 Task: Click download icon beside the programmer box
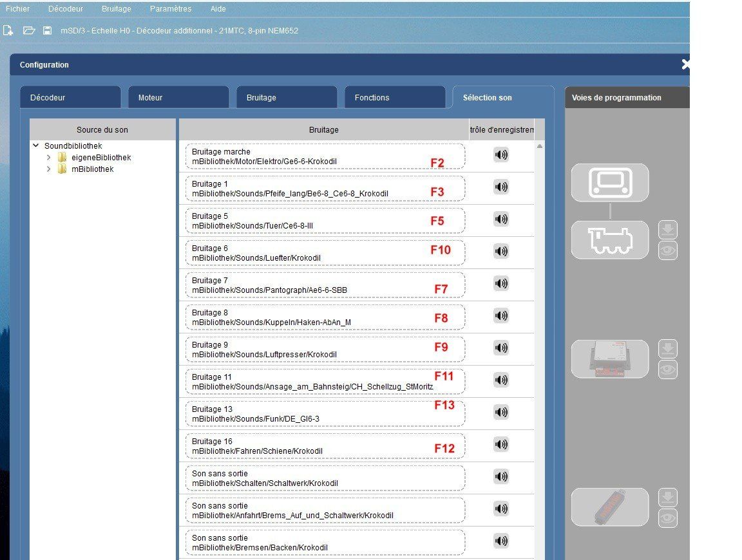(668, 349)
